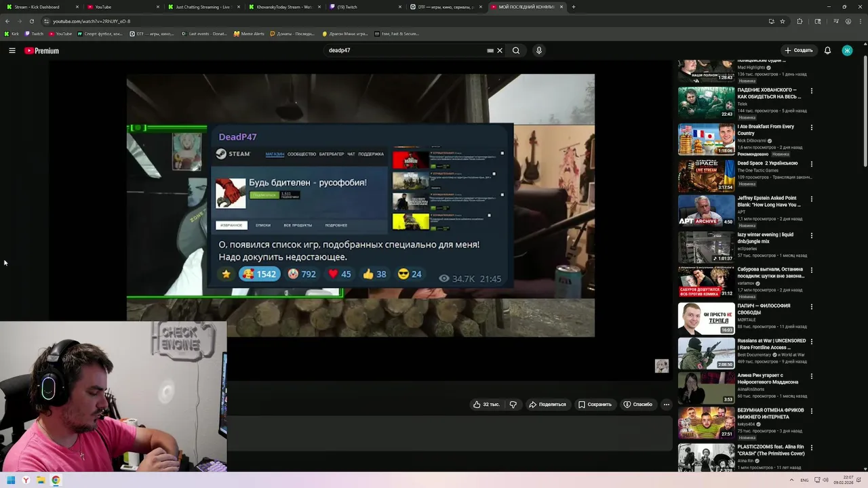Bookmark this page with star icon
This screenshot has height=488, width=868.
click(783, 21)
